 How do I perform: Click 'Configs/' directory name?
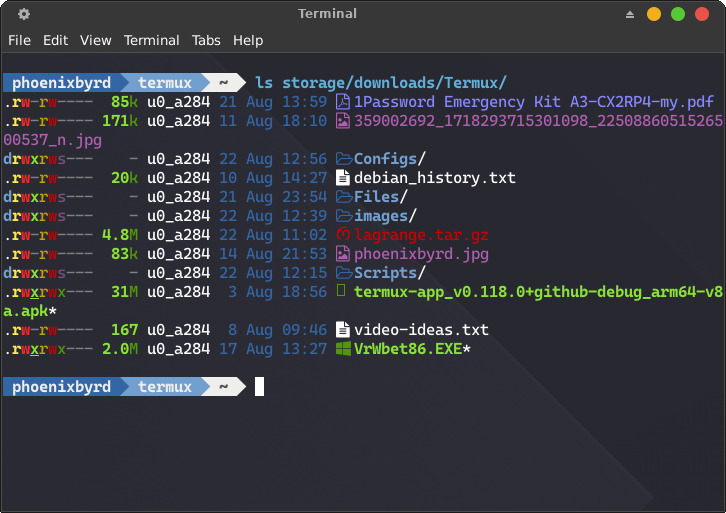point(389,159)
